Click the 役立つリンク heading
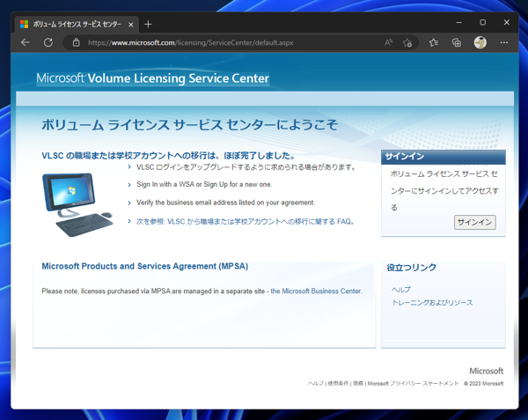This screenshot has height=420, width=528. pyautogui.click(x=411, y=268)
